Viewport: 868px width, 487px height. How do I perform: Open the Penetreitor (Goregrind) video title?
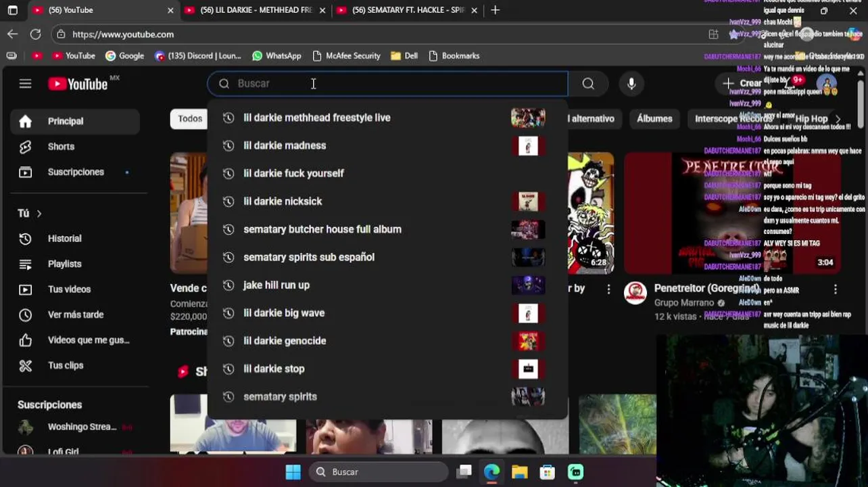pos(707,288)
